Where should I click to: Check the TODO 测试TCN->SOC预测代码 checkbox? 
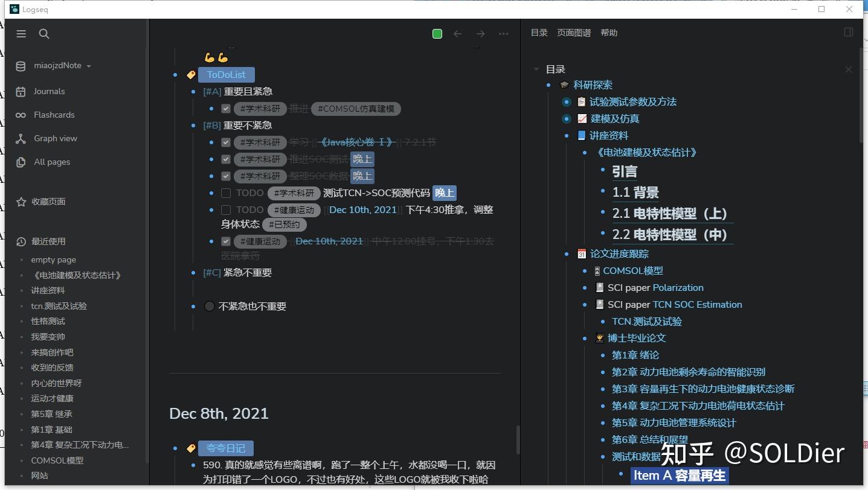pos(226,192)
